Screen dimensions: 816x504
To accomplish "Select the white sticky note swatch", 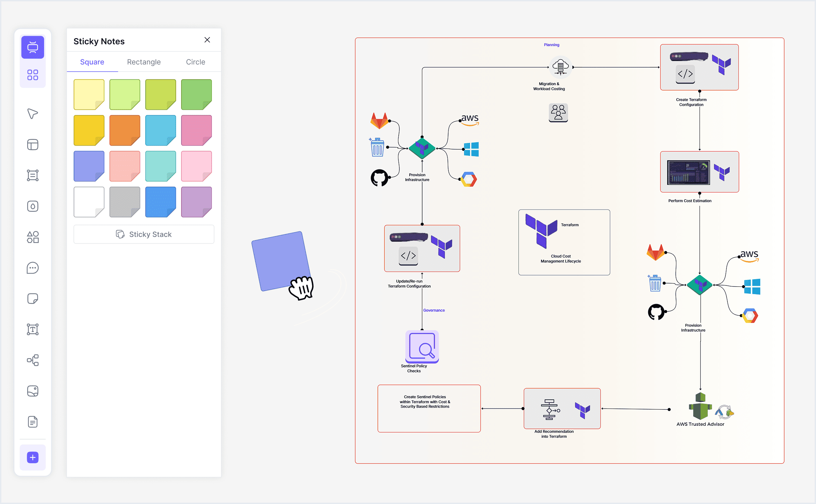I will click(x=89, y=202).
